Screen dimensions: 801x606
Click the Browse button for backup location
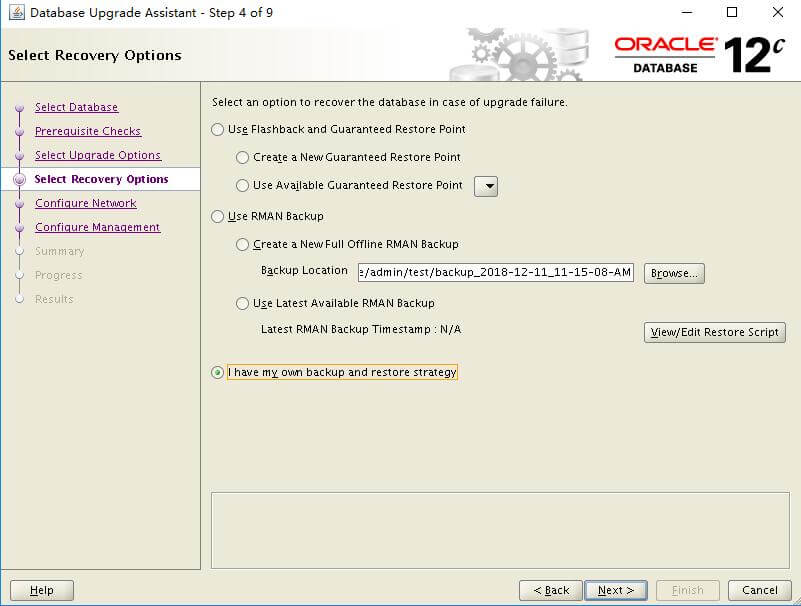pos(674,273)
